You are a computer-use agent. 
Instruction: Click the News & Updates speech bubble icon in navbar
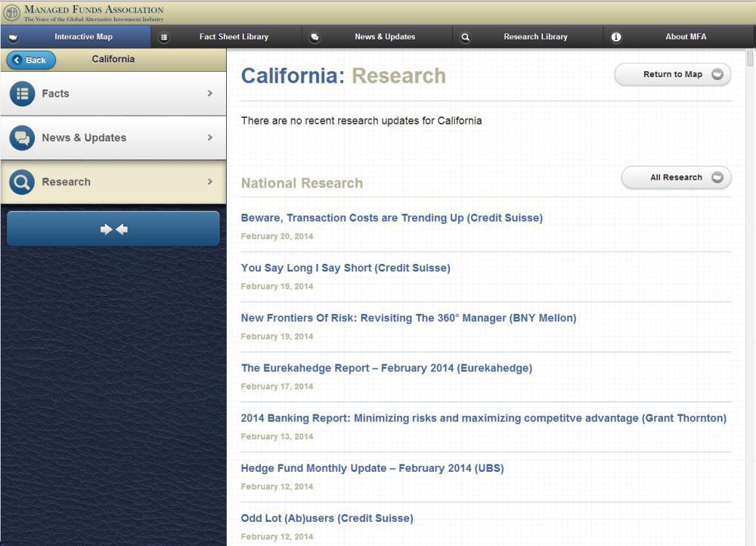(x=314, y=37)
